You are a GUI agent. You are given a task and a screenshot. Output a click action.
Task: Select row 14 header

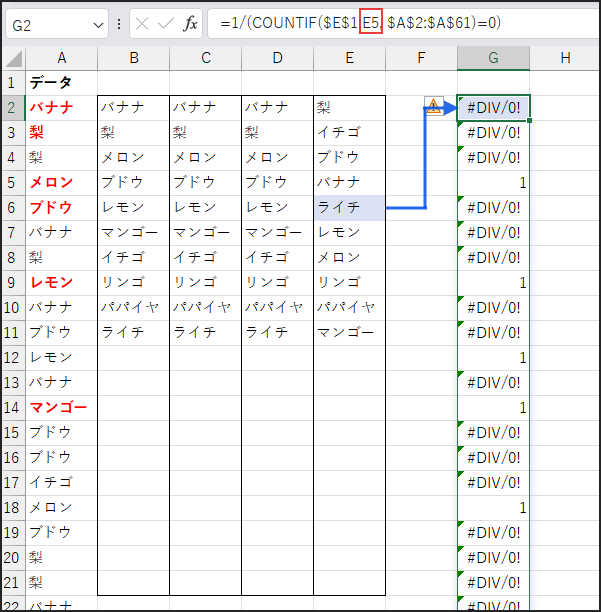pyautogui.click(x=12, y=407)
